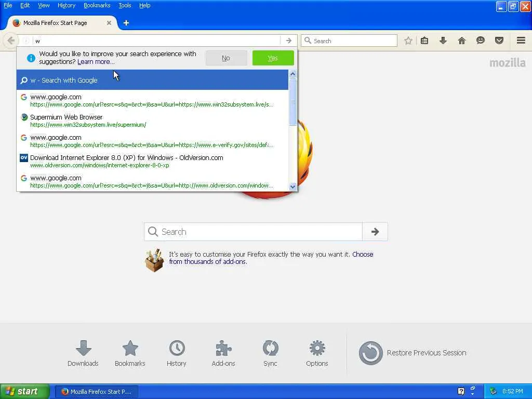
Task: Bookmark this page with the star icon
Action: tap(408, 41)
